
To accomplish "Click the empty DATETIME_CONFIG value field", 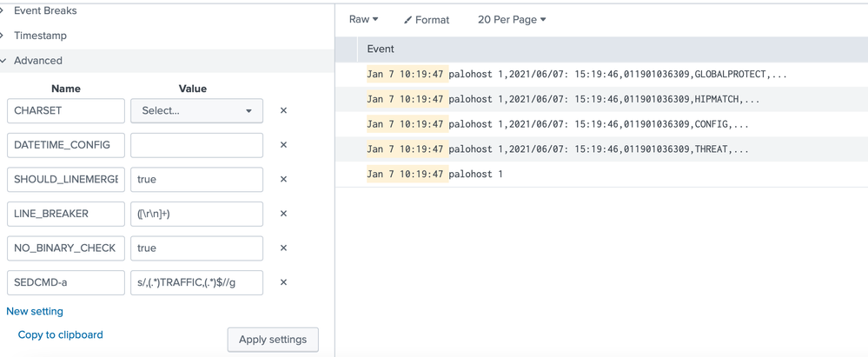I will pos(196,145).
